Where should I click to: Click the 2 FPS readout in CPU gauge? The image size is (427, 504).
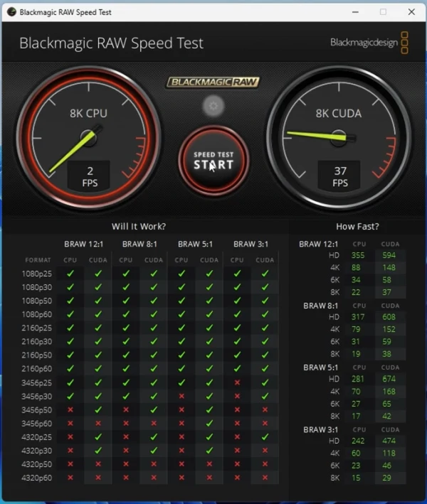89,176
